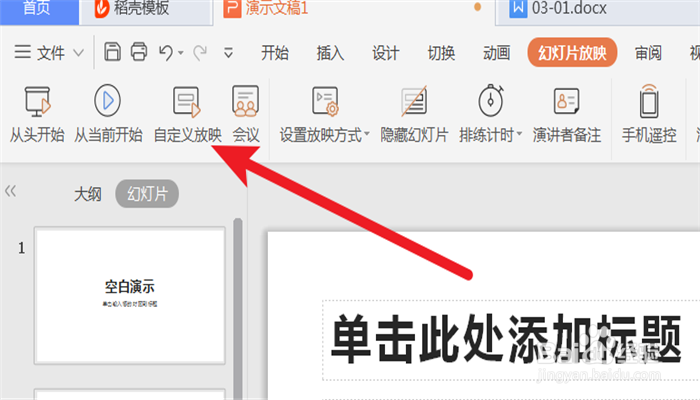Viewport: 700px width, 400px height.
Task: Click the 单击此处添加标题 title placeholder
Action: (x=506, y=340)
